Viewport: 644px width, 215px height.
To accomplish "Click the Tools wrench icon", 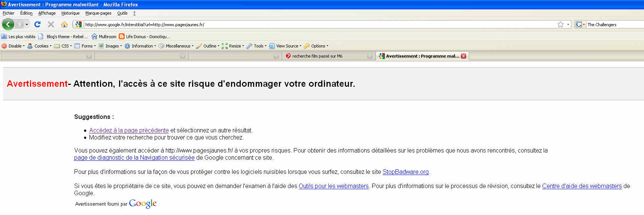I will [249, 46].
